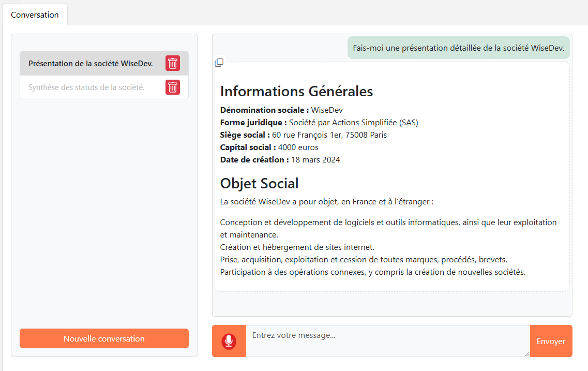Viewport: 588px width, 371px height.
Task: Click the Création et hébergement de sites line
Action: coord(297,247)
